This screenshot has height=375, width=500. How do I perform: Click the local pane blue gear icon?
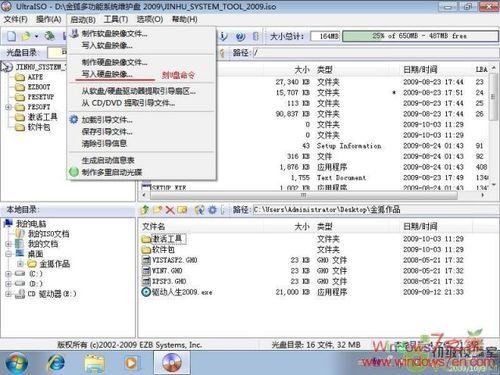212,210
